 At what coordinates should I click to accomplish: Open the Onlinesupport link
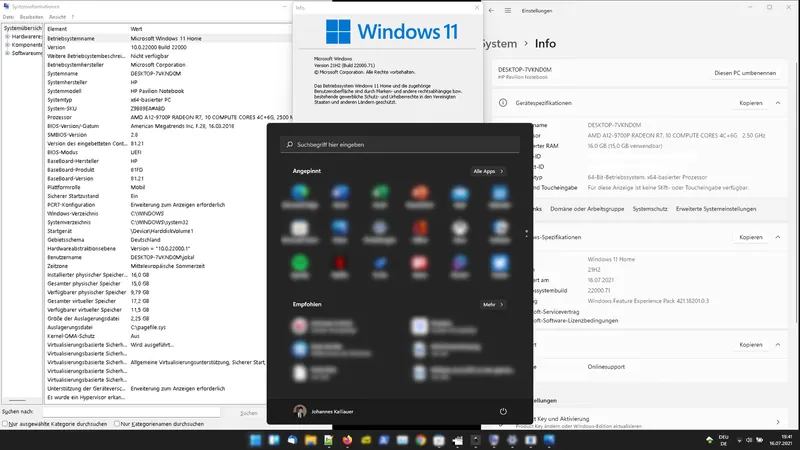pyautogui.click(x=606, y=366)
